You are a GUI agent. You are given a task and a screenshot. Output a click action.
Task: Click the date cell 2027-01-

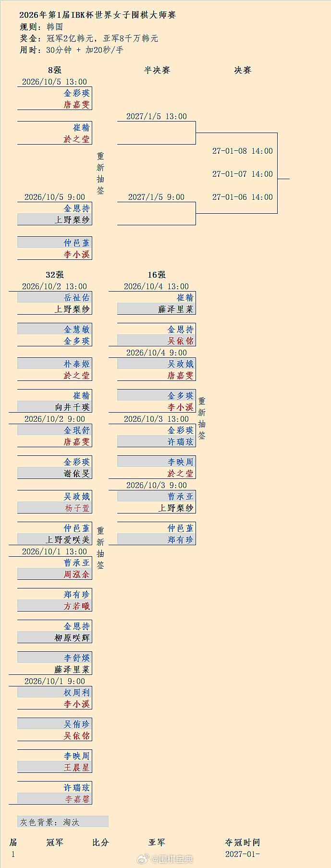(x=243, y=854)
